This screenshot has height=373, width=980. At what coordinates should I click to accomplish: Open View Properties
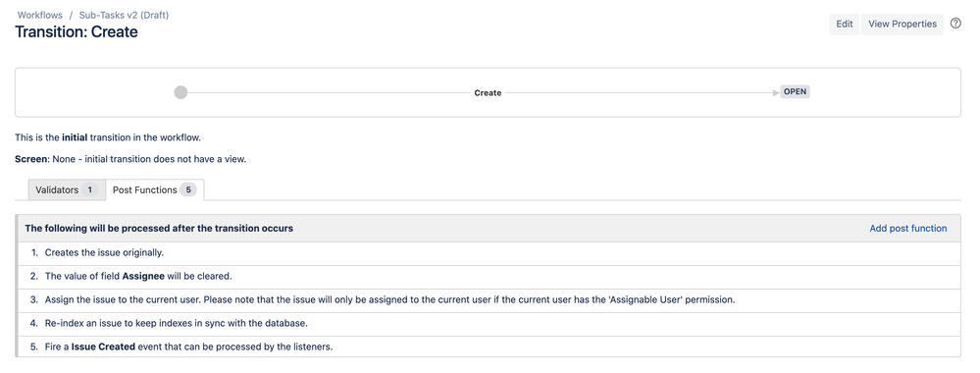(x=903, y=24)
